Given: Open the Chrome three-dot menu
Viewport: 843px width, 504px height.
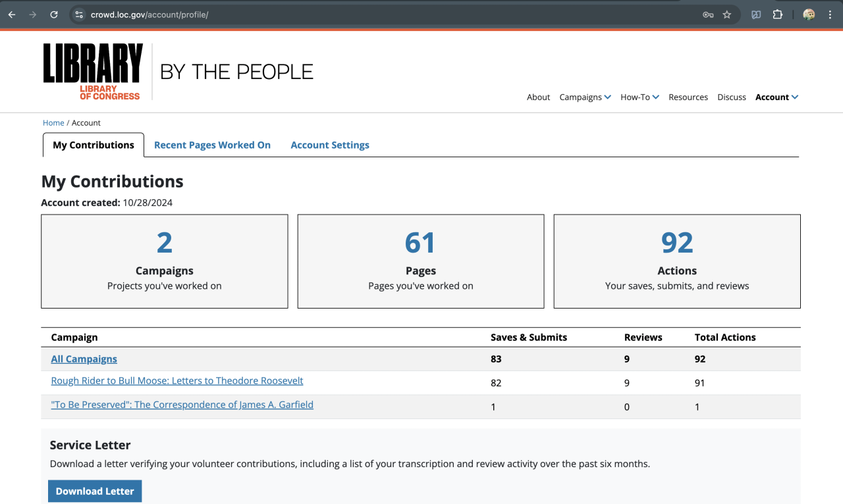Looking at the screenshot, I should coord(830,14).
